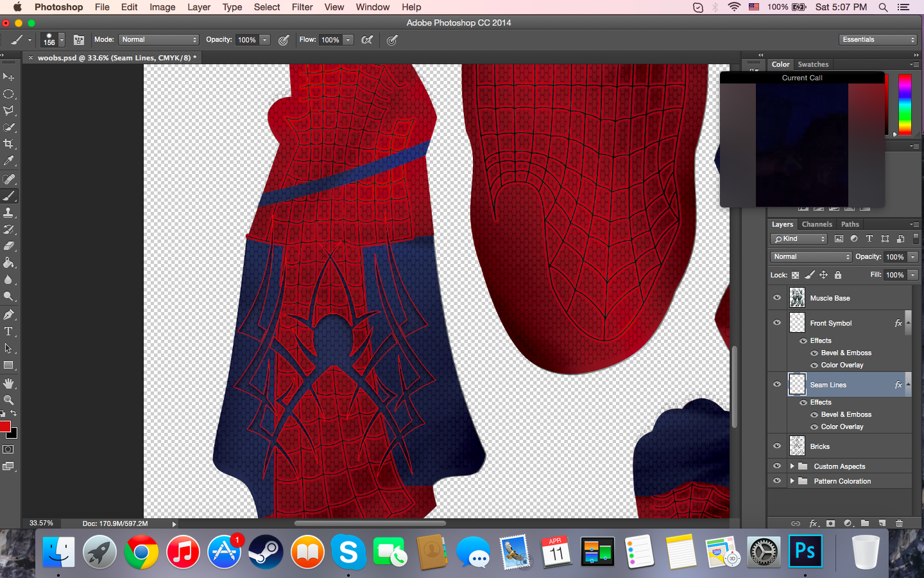Select the Eyedropper tool
This screenshot has height=578, width=924.
click(x=8, y=161)
